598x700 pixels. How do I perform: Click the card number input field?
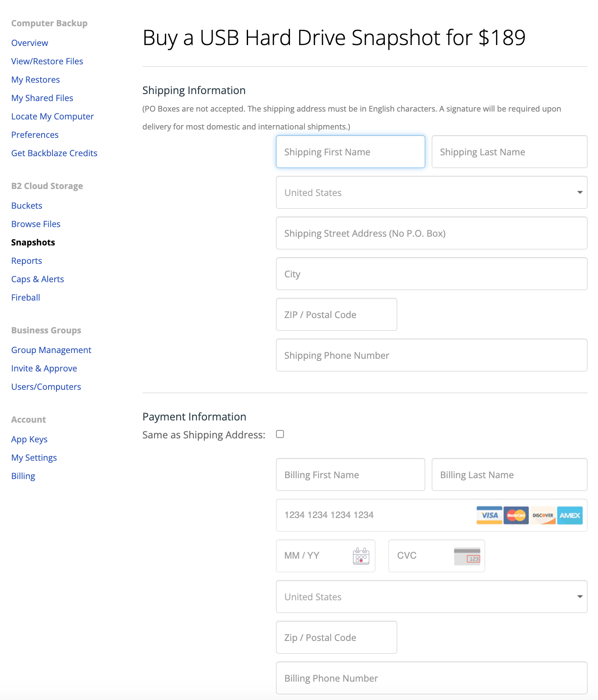pos(432,515)
